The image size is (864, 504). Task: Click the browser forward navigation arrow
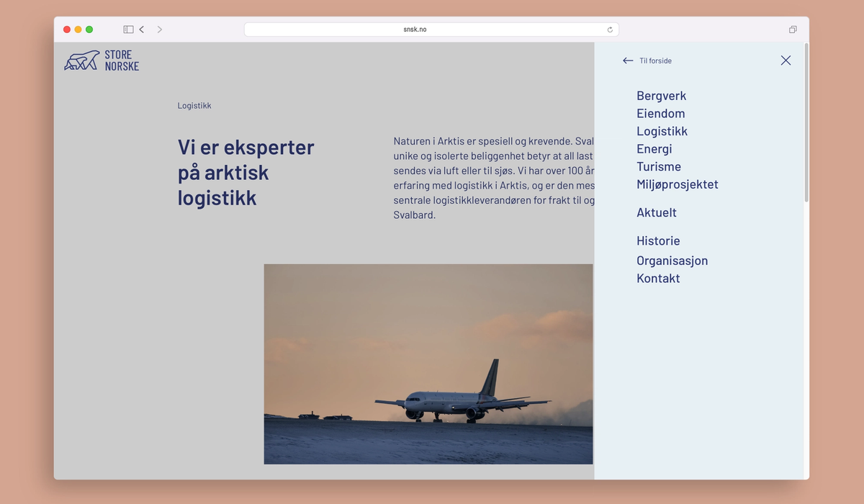159,29
